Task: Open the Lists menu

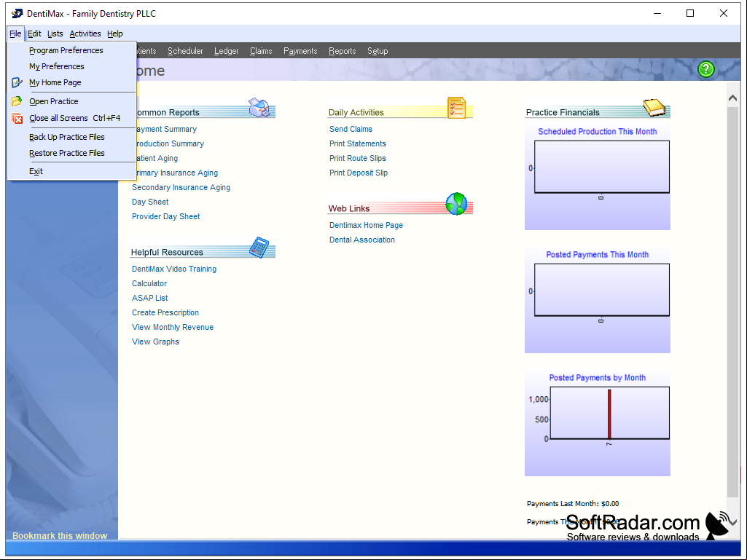Action: 55,33
